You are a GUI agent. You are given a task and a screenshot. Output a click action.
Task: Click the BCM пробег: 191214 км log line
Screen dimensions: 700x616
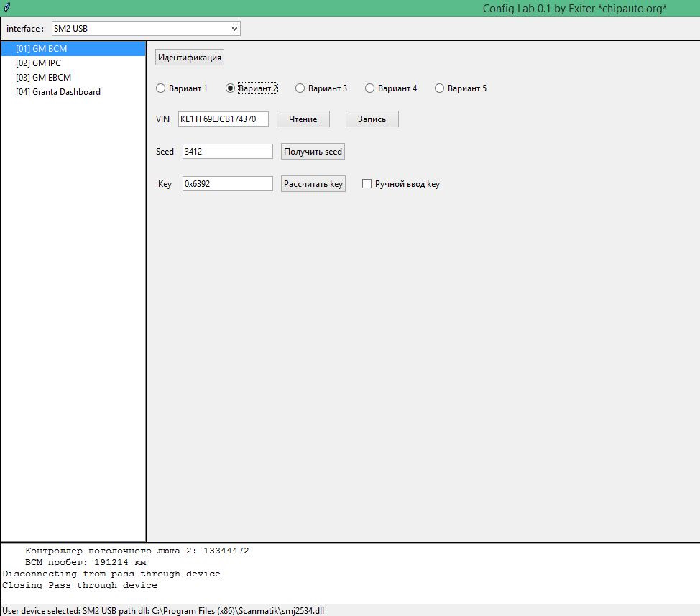86,562
